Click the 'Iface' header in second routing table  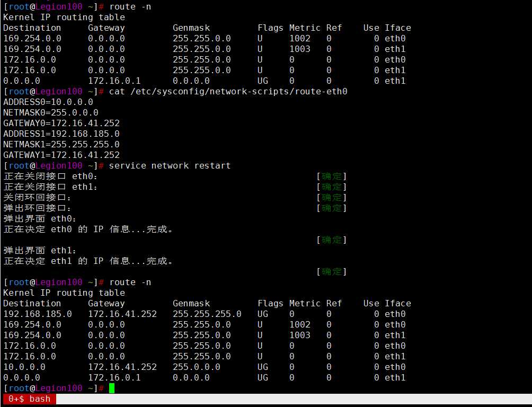tap(397, 304)
